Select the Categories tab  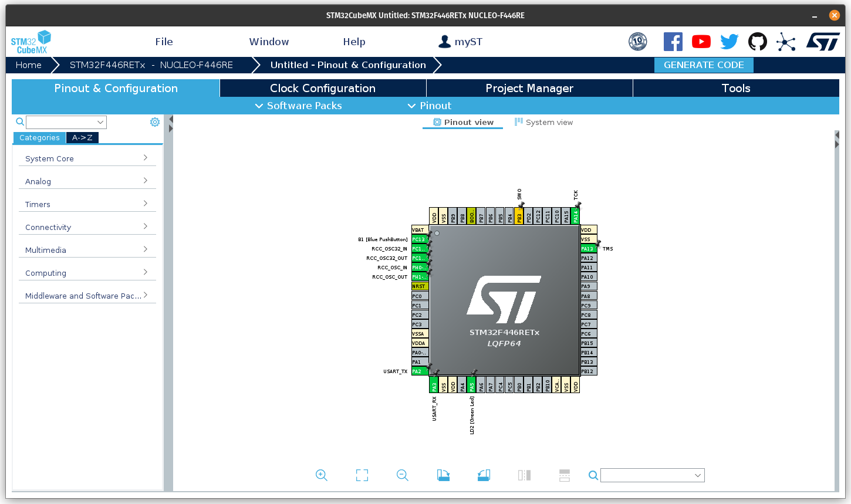coord(39,138)
